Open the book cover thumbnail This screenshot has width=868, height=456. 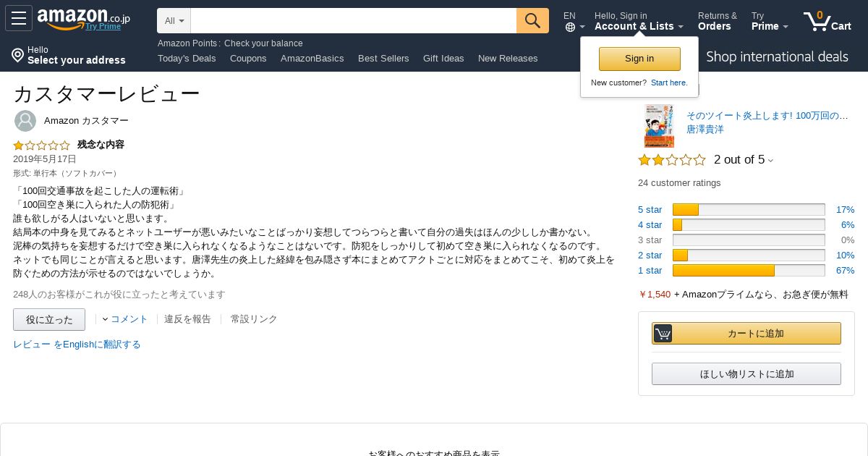(659, 126)
